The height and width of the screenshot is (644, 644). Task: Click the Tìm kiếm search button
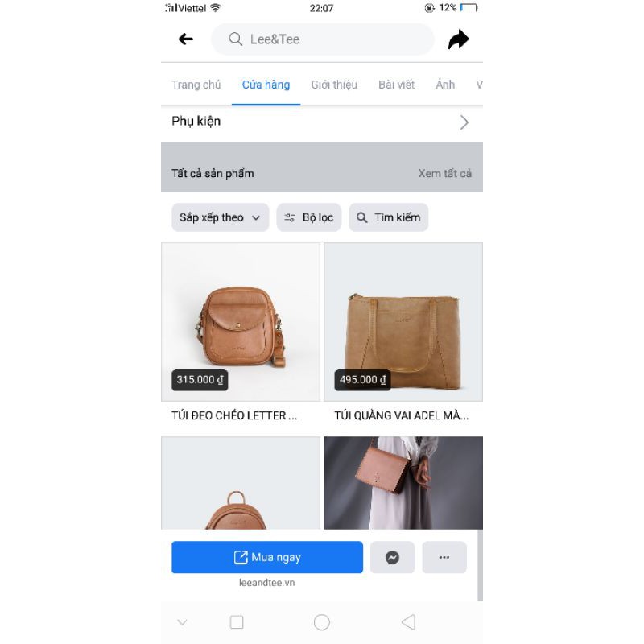pos(389,217)
